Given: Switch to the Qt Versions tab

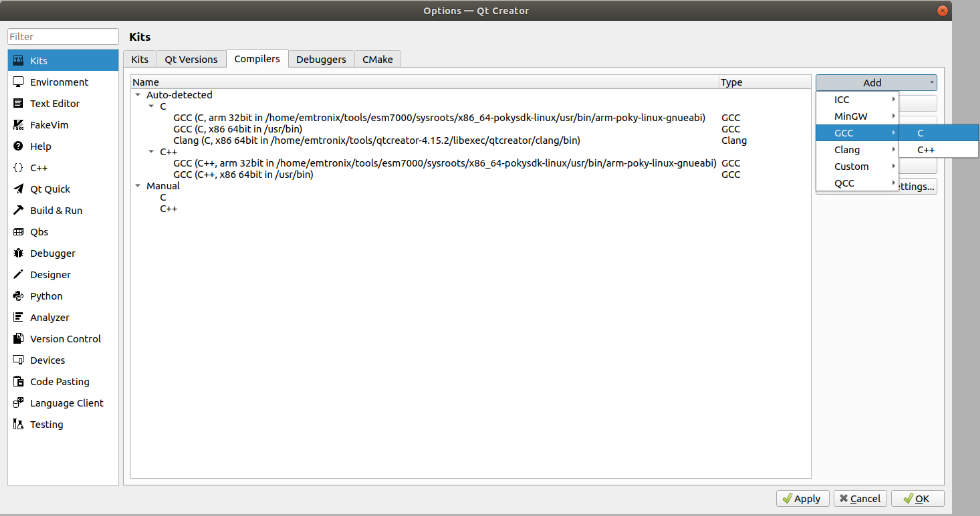Looking at the screenshot, I should pos(191,59).
